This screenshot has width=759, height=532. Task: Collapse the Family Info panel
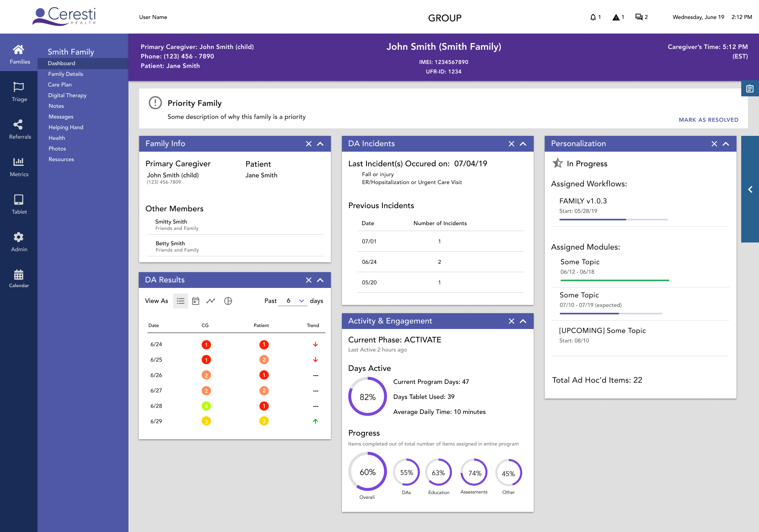click(x=320, y=144)
